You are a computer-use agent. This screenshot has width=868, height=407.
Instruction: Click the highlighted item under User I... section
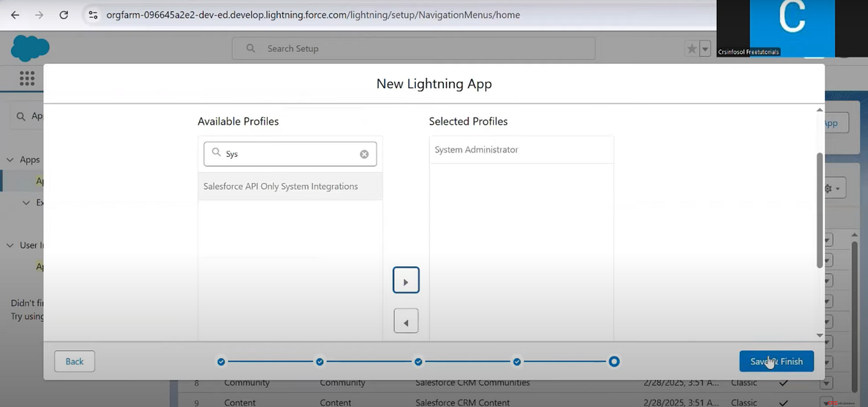(40, 267)
